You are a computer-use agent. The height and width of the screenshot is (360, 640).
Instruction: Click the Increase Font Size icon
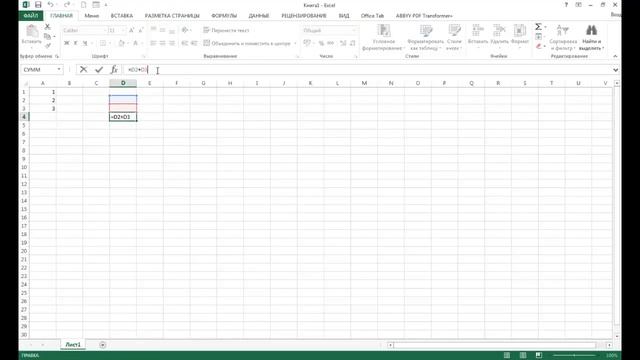pyautogui.click(x=131, y=31)
